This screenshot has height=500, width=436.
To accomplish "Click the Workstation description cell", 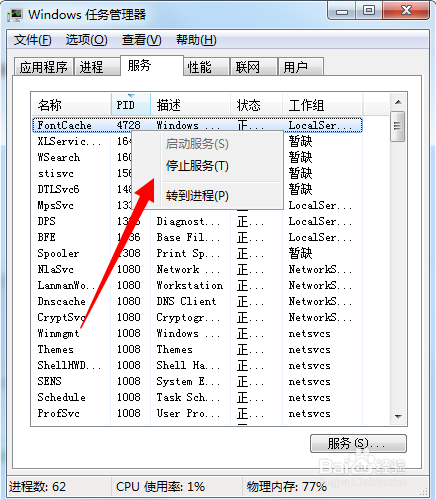I will (190, 285).
